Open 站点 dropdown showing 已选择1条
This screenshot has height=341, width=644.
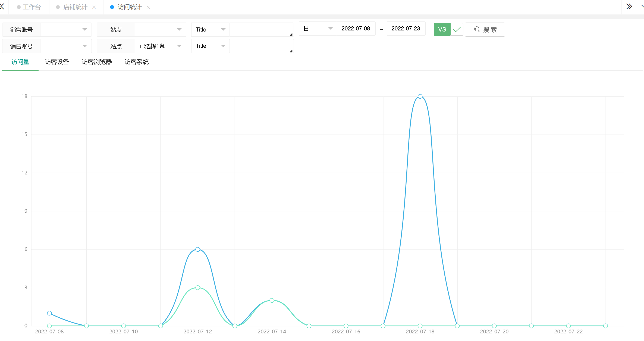pos(161,46)
